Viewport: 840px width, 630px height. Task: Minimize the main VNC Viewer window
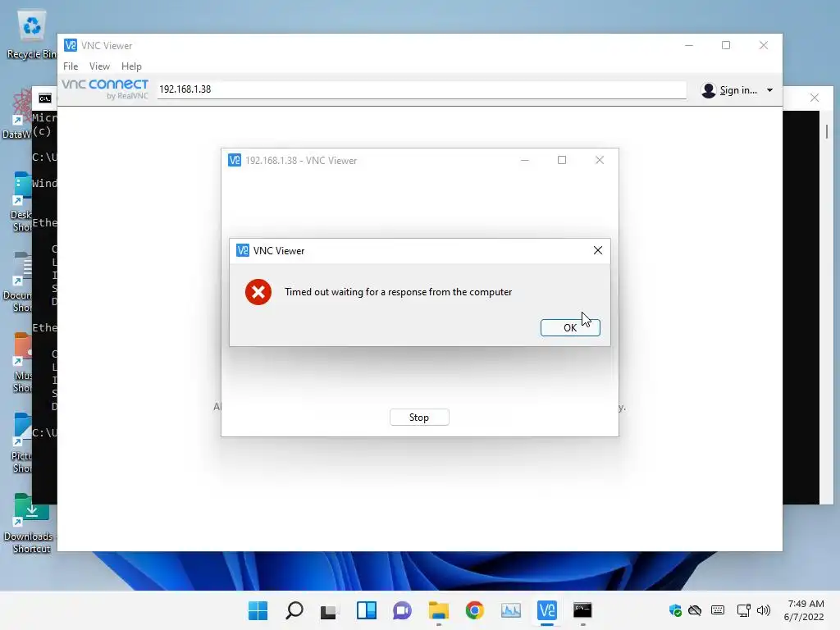click(x=689, y=46)
